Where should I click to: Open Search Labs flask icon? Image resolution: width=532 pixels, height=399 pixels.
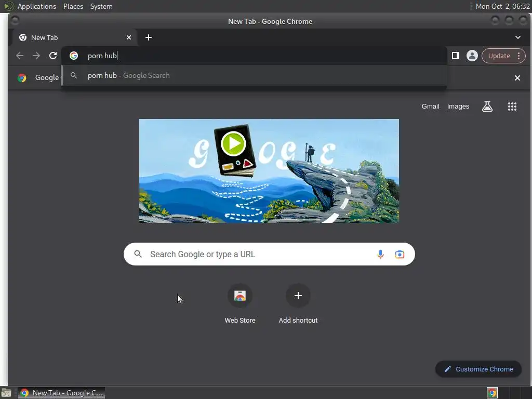tap(487, 107)
